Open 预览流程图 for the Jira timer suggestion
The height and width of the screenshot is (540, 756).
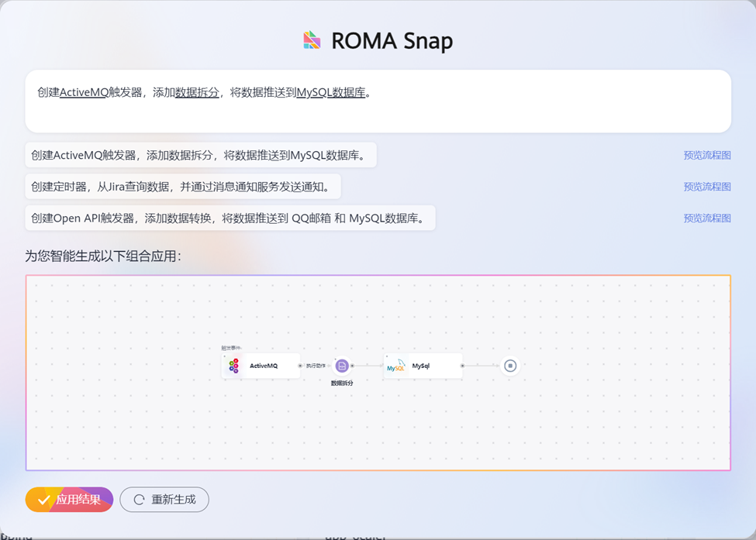click(707, 187)
